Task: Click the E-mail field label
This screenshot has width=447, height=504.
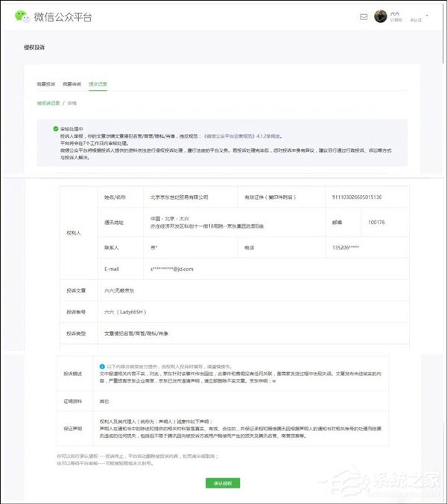Action: 112,269
